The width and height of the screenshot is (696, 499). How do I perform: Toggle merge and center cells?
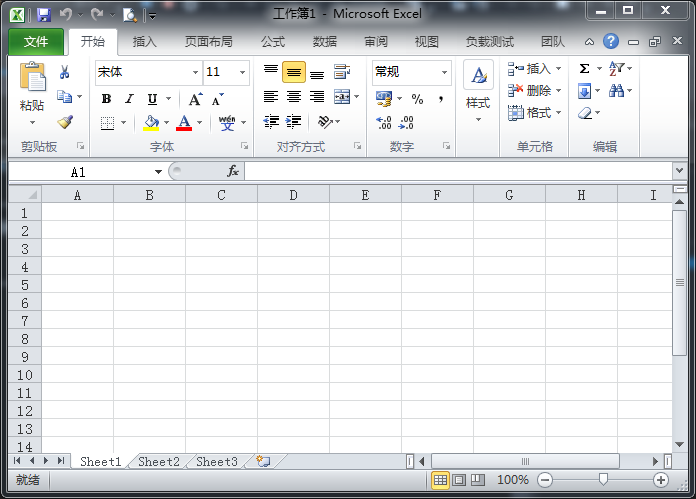click(x=342, y=97)
